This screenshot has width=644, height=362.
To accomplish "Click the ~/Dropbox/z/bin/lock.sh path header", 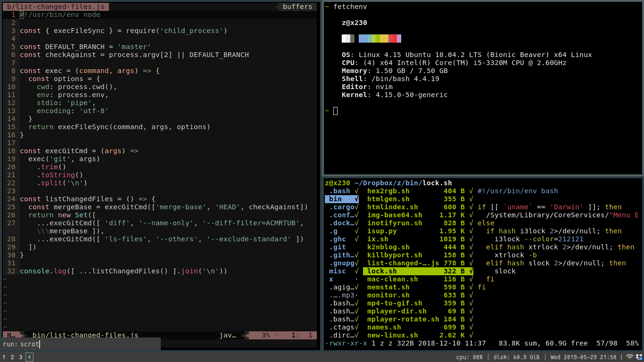I will tap(403, 183).
